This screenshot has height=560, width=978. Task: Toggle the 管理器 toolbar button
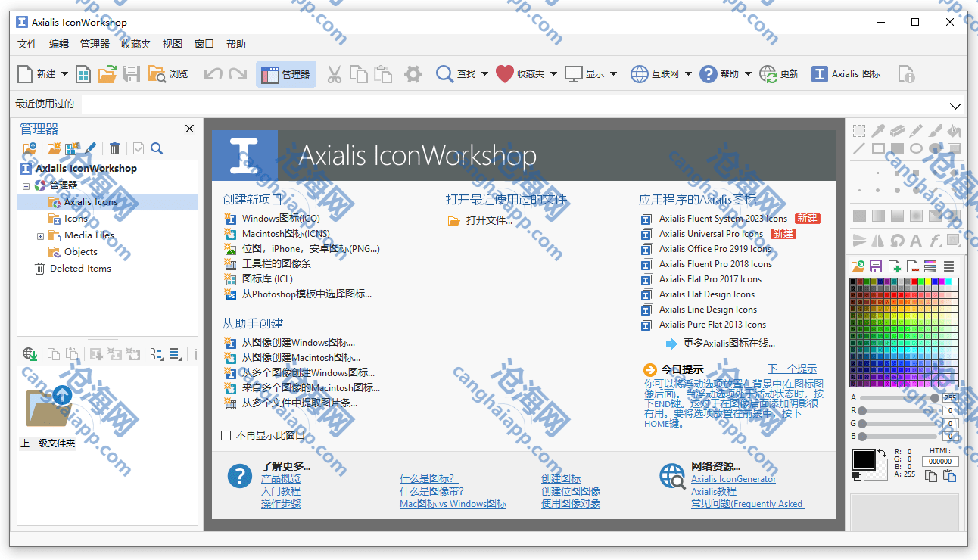coord(285,74)
